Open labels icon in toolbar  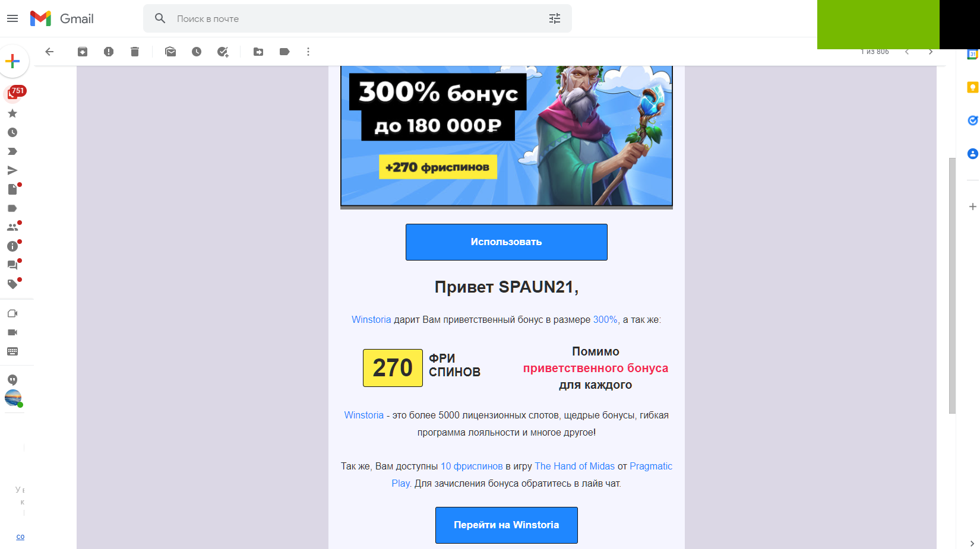pyautogui.click(x=284, y=52)
